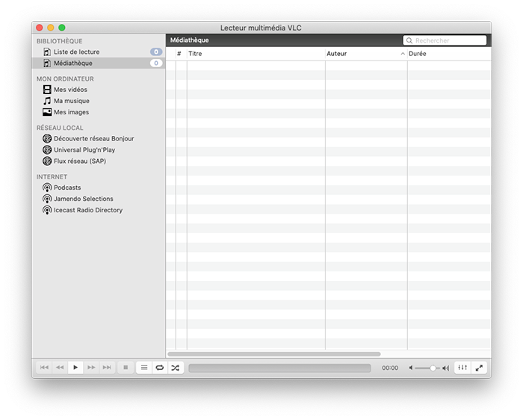Click the rewind button

(60, 368)
